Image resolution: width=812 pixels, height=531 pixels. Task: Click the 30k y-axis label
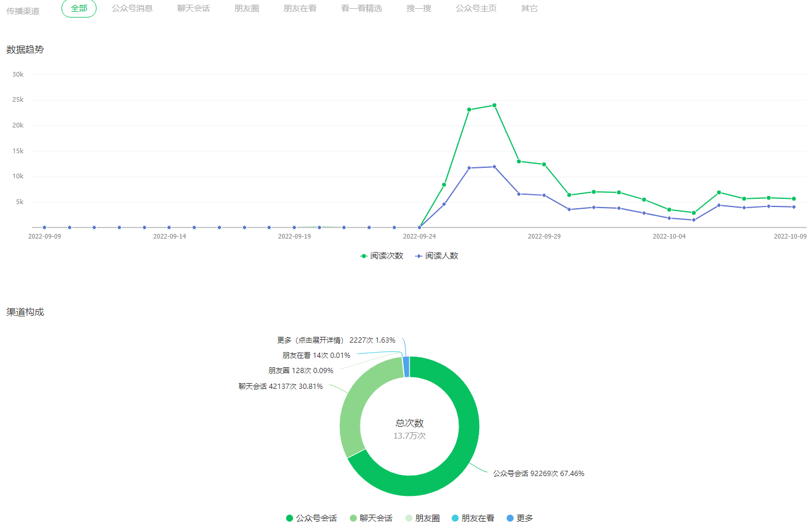coord(18,74)
